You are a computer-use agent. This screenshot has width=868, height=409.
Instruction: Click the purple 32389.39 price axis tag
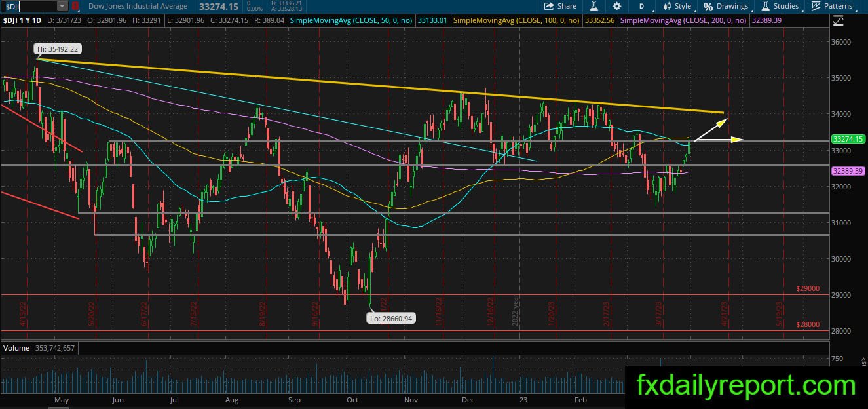click(x=848, y=170)
